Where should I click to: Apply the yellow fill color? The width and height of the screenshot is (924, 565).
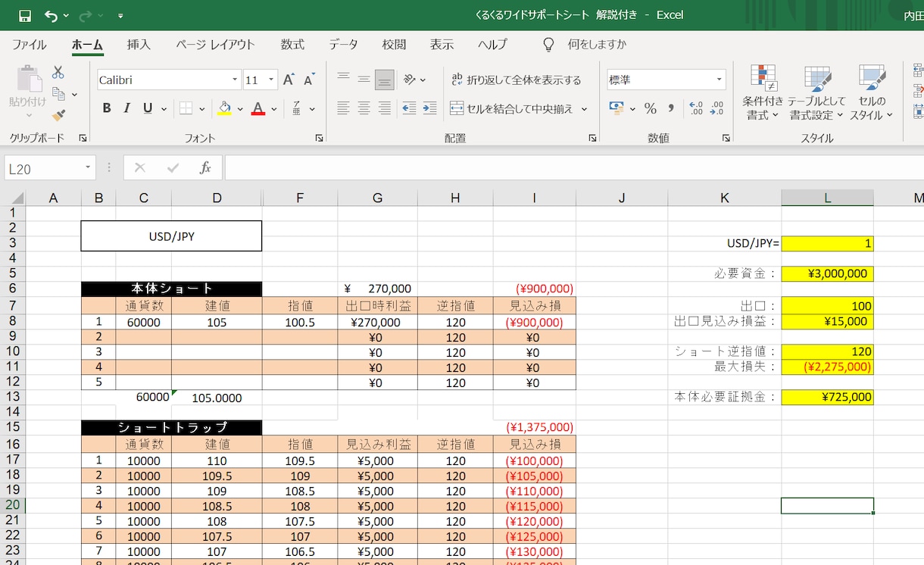pyautogui.click(x=224, y=108)
